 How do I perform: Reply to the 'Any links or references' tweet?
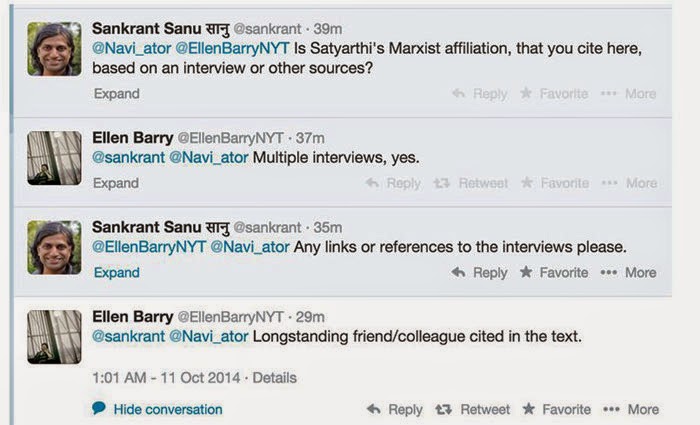pos(480,272)
